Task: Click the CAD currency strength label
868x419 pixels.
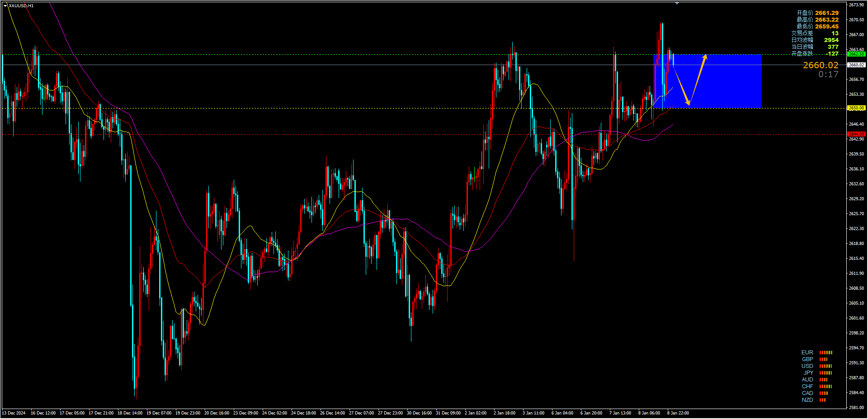Action: [x=807, y=393]
